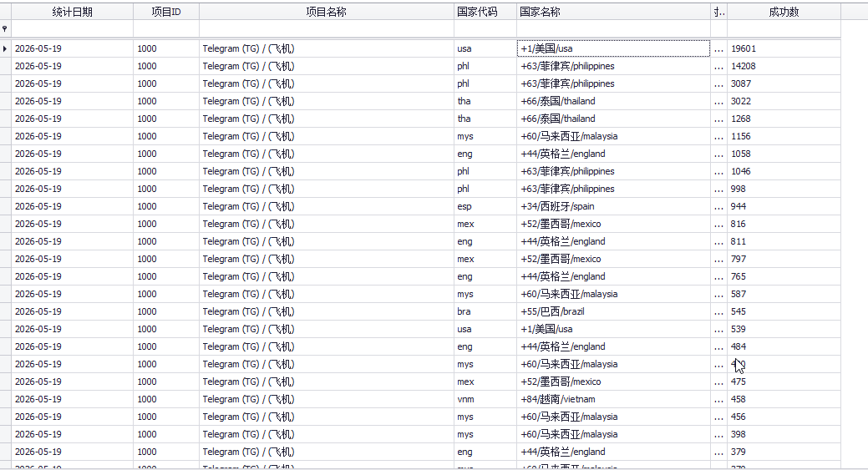Click the ellipsis cell in the spain row
The width and height of the screenshot is (868, 470).
point(718,207)
